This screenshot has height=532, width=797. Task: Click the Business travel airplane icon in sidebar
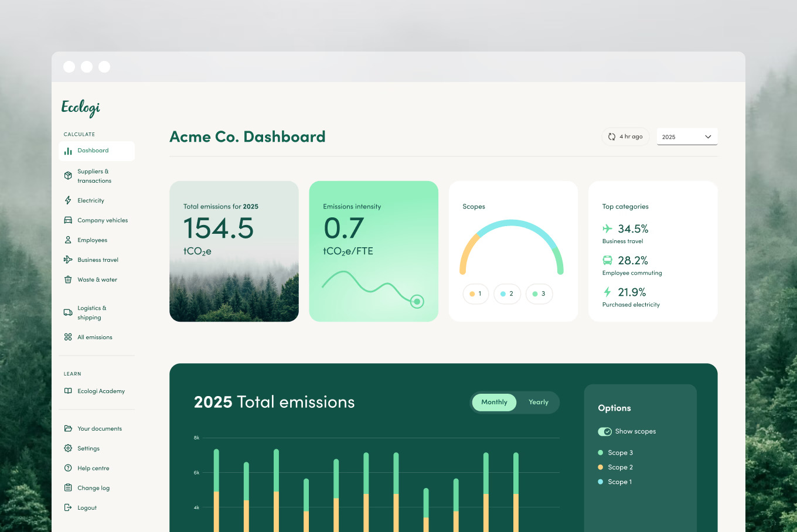coord(68,260)
